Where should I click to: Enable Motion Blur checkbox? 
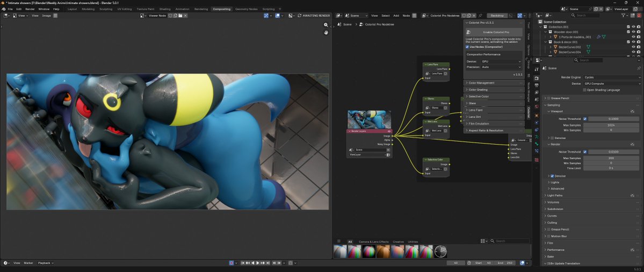[x=549, y=237]
